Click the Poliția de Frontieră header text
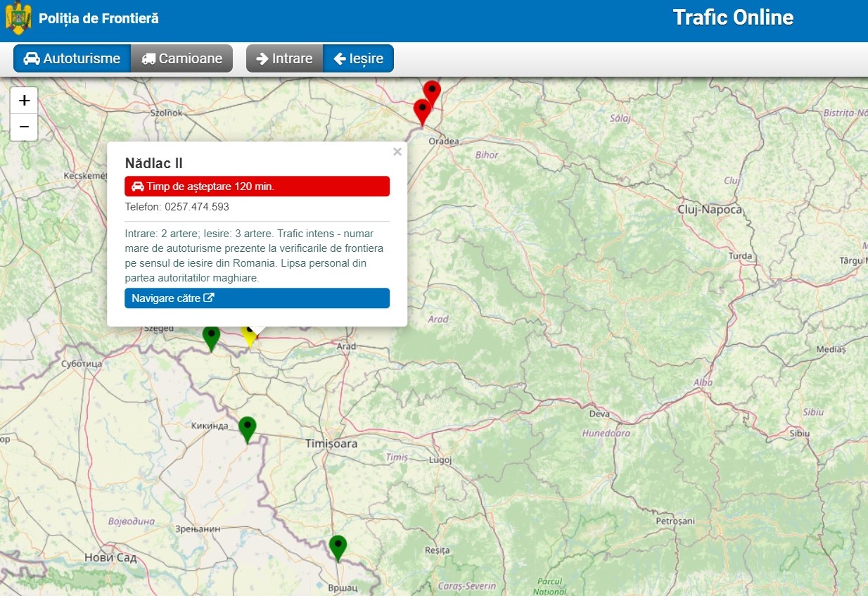 coord(99,19)
